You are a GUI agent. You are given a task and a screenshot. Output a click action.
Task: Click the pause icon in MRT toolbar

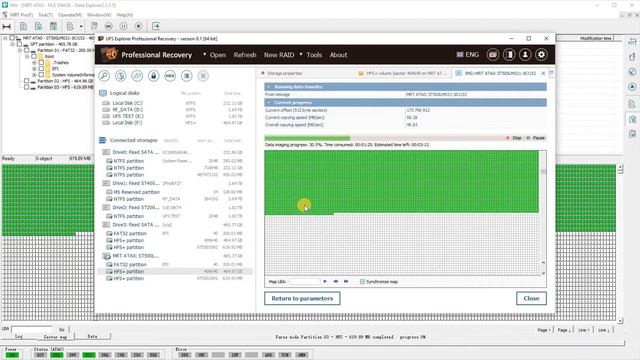pyautogui.click(x=124, y=27)
